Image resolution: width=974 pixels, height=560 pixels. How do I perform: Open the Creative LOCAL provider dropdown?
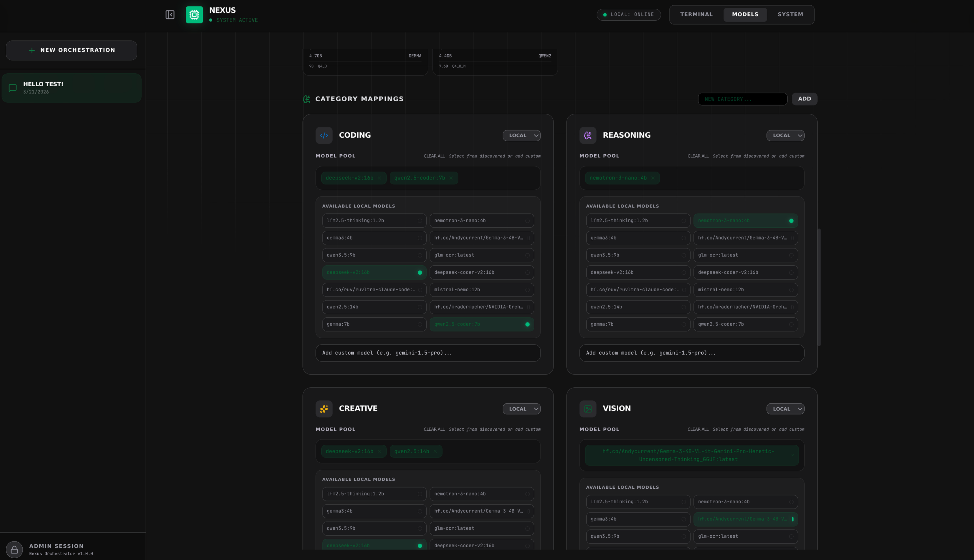(x=522, y=409)
